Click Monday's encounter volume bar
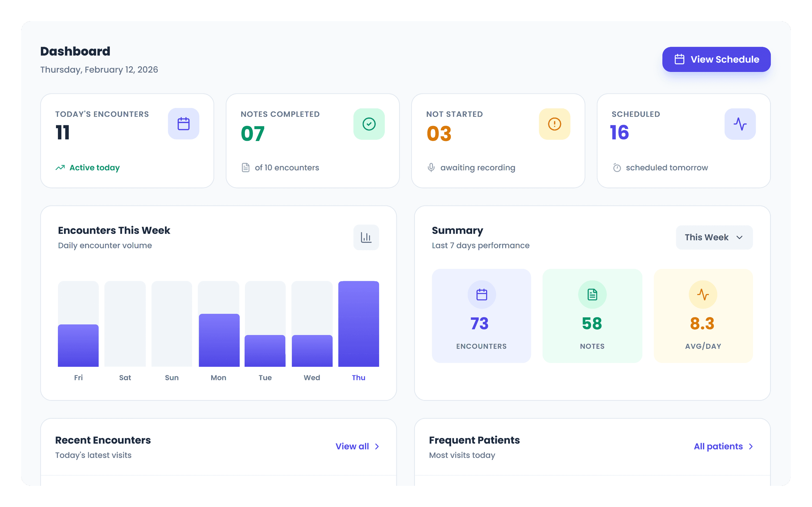 (x=218, y=339)
